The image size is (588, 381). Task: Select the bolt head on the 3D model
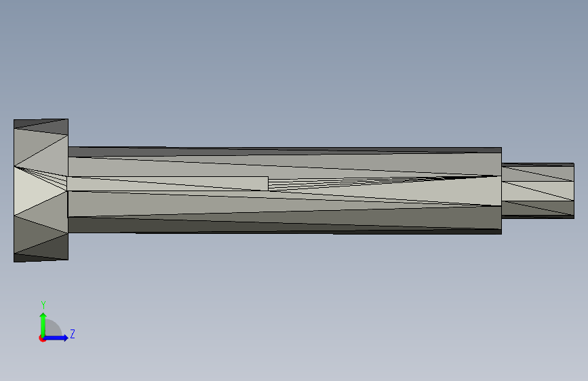[x=41, y=190]
